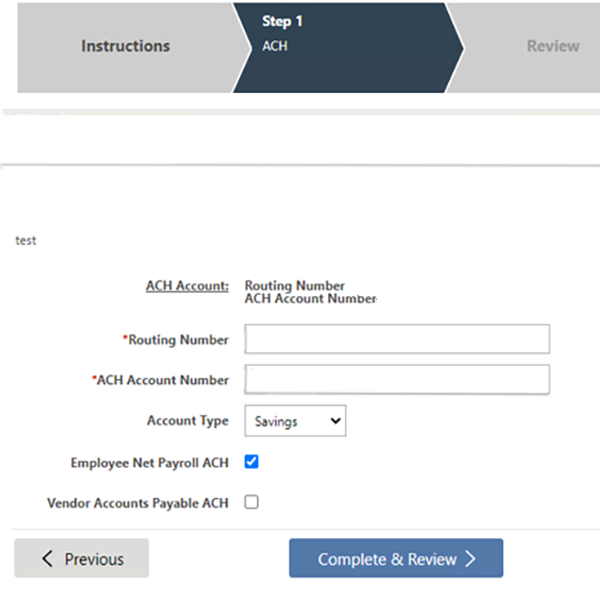This screenshot has height=591, width=600.
Task: Click the Account Type label text
Action: click(188, 421)
